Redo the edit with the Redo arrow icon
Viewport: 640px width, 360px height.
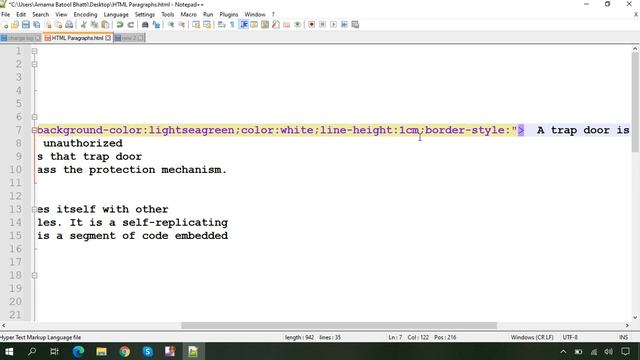pyautogui.click(x=131, y=24)
